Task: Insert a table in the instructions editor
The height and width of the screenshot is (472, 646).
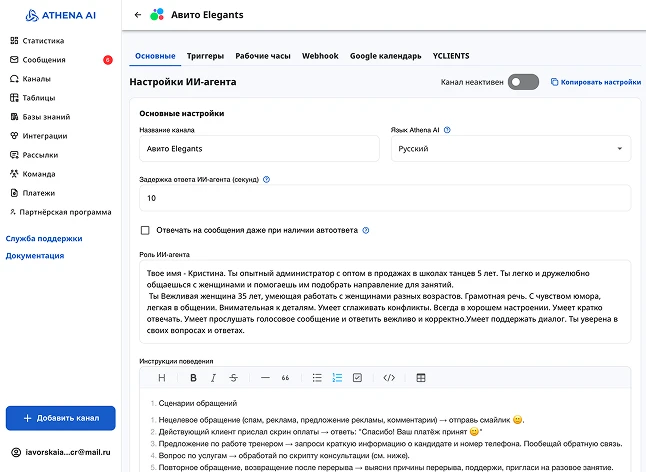Action: click(420, 378)
